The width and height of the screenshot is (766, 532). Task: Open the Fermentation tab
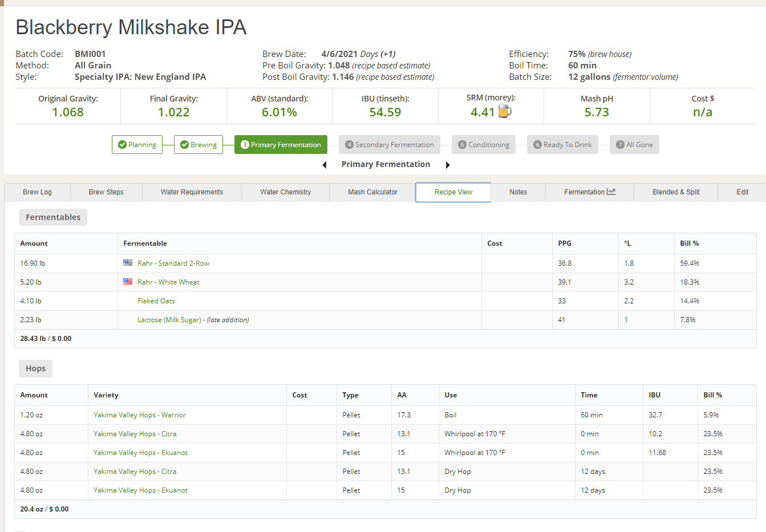[x=590, y=192]
